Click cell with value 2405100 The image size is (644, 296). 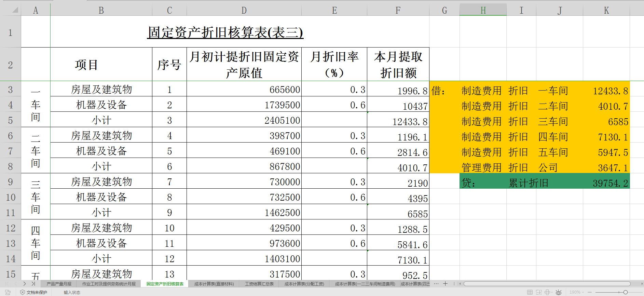pos(244,120)
